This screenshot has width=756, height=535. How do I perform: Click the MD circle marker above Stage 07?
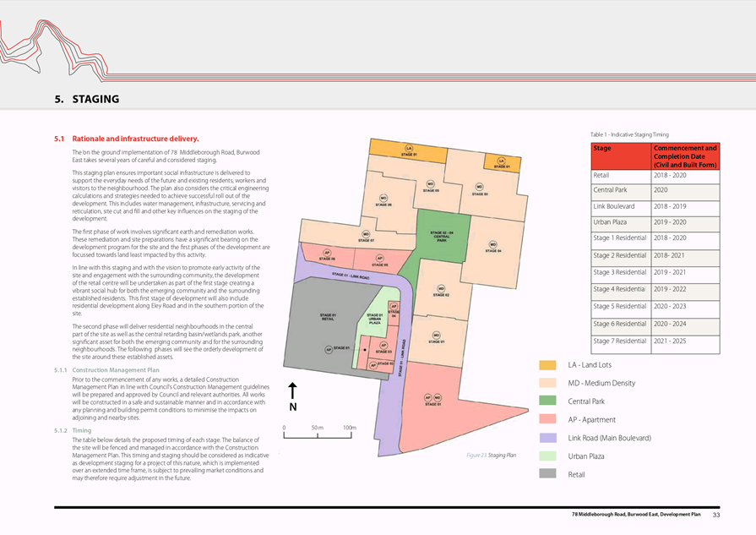pyautogui.click(x=366, y=234)
